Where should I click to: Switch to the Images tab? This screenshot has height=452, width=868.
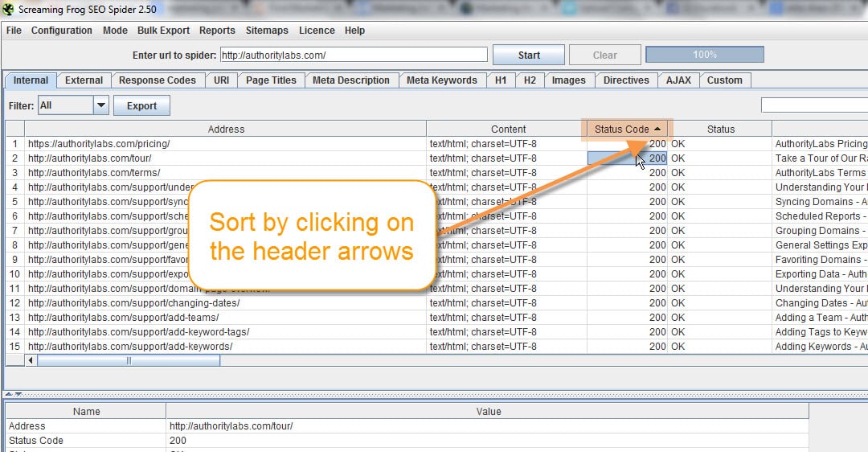[x=568, y=80]
